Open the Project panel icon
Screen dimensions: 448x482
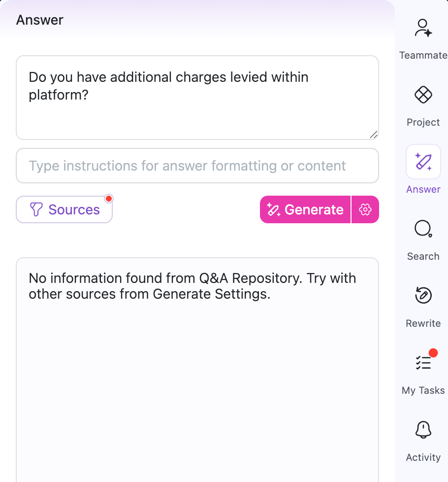(x=423, y=94)
